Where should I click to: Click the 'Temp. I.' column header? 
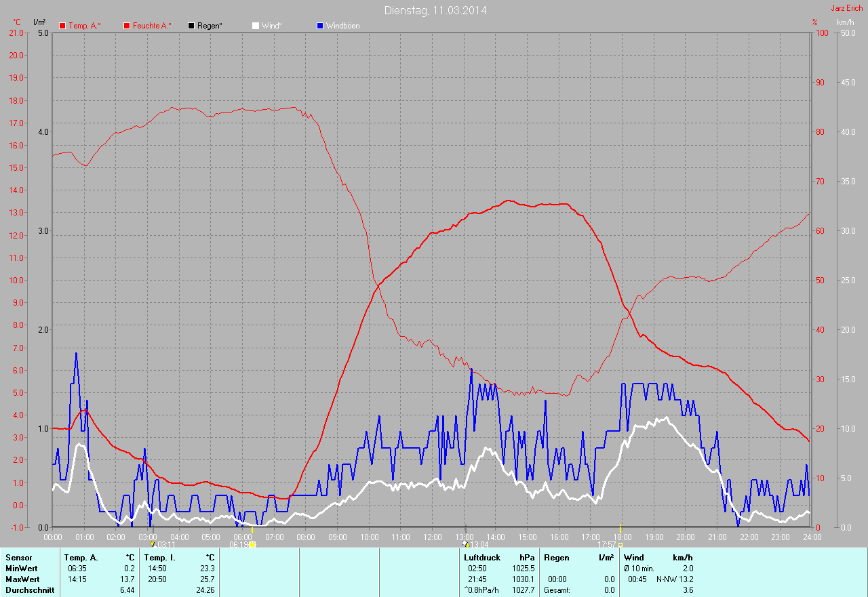[159, 558]
